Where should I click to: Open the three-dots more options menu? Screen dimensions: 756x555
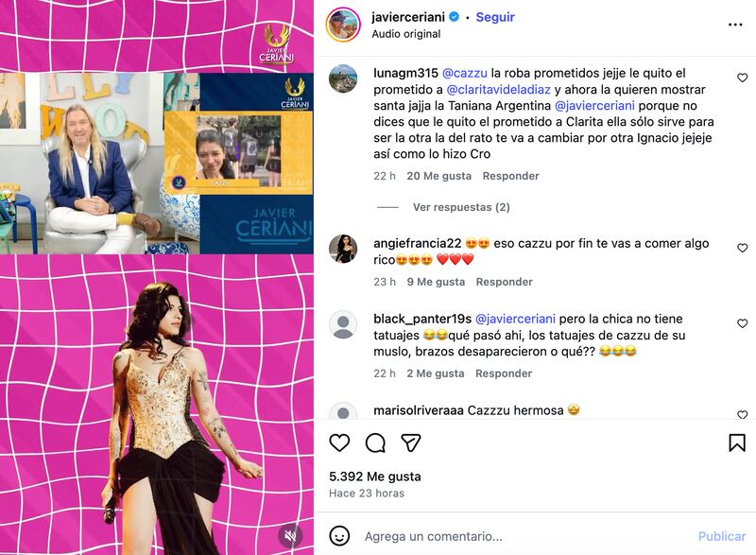[735, 25]
